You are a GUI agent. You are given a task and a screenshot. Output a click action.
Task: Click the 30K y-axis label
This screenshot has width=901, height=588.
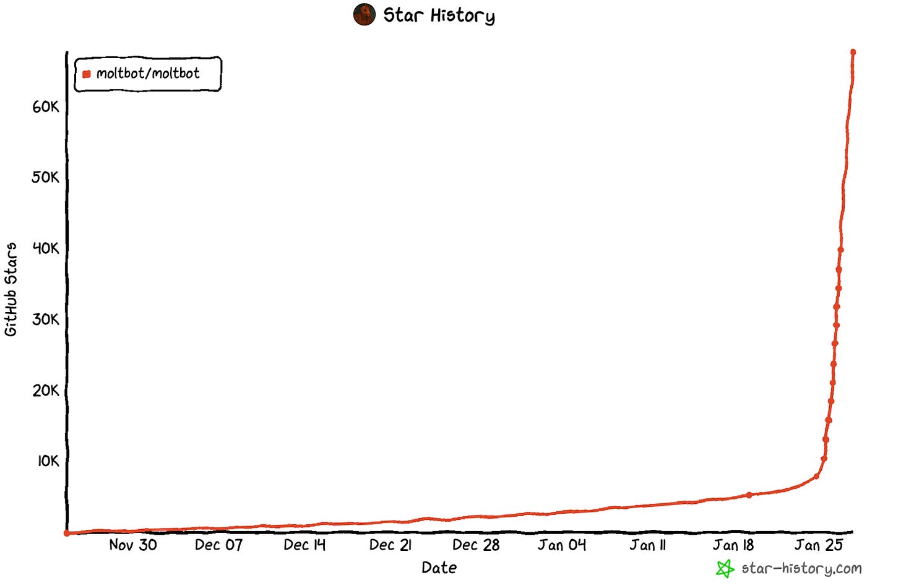tap(46, 319)
